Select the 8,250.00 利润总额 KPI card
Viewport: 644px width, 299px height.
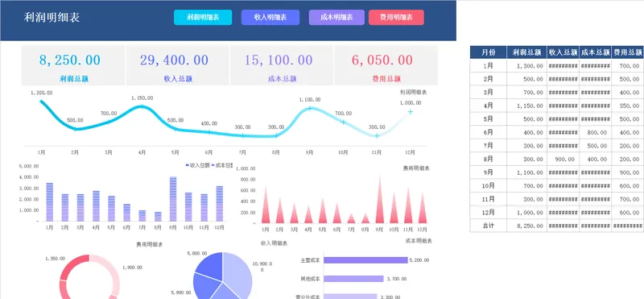[x=73, y=65]
